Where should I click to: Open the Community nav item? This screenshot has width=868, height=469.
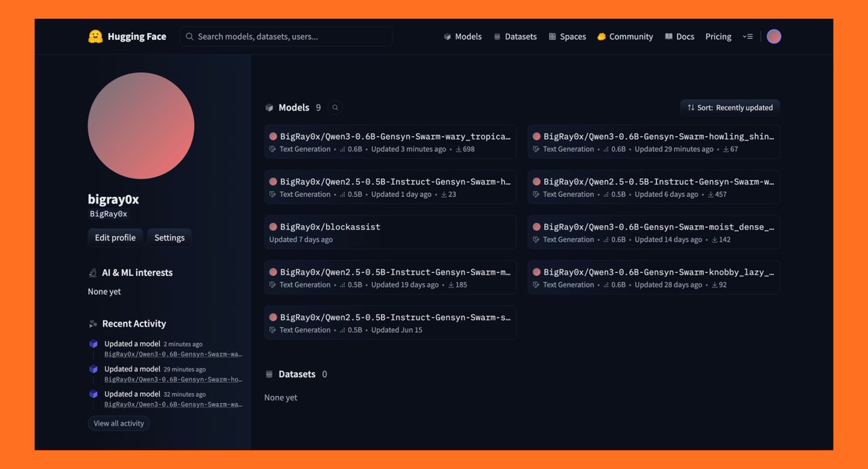[x=625, y=36]
